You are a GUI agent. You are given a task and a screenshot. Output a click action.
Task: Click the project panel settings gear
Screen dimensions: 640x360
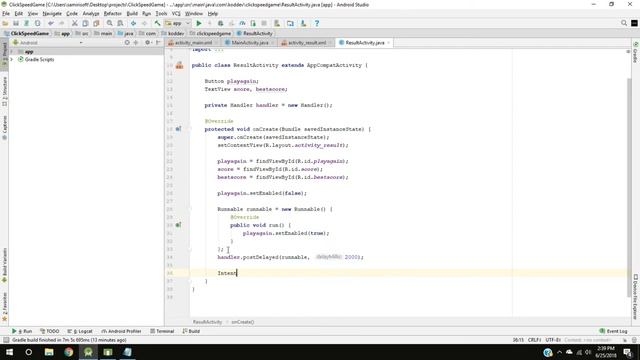click(147, 42)
